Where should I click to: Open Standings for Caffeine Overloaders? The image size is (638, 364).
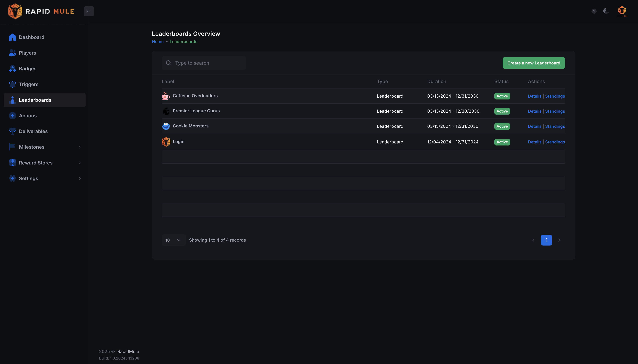click(555, 96)
